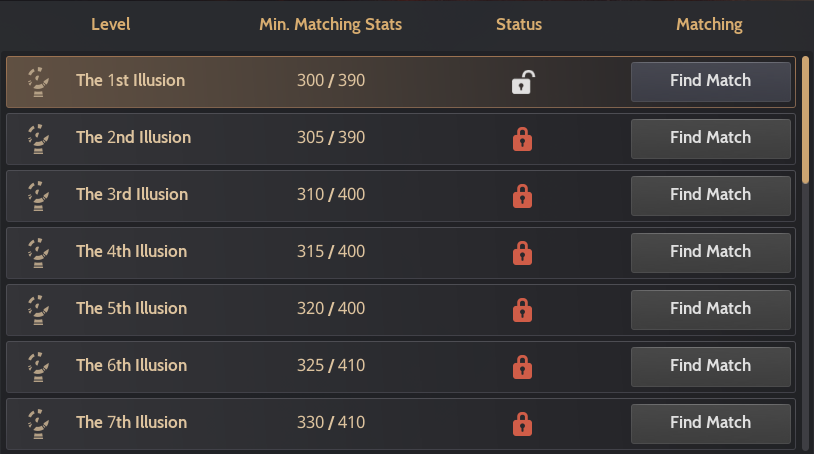Click the 1st Illusion level icon
The height and width of the screenshot is (454, 814).
(37, 82)
